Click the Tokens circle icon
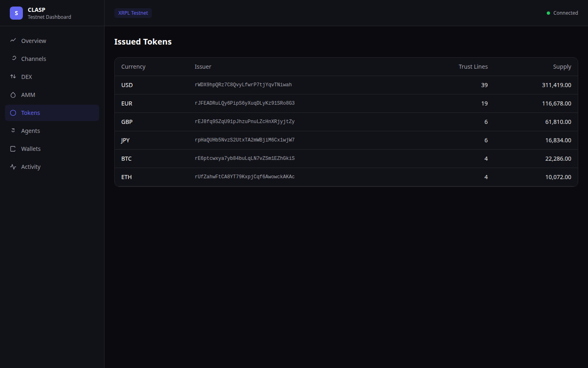 pyautogui.click(x=13, y=112)
